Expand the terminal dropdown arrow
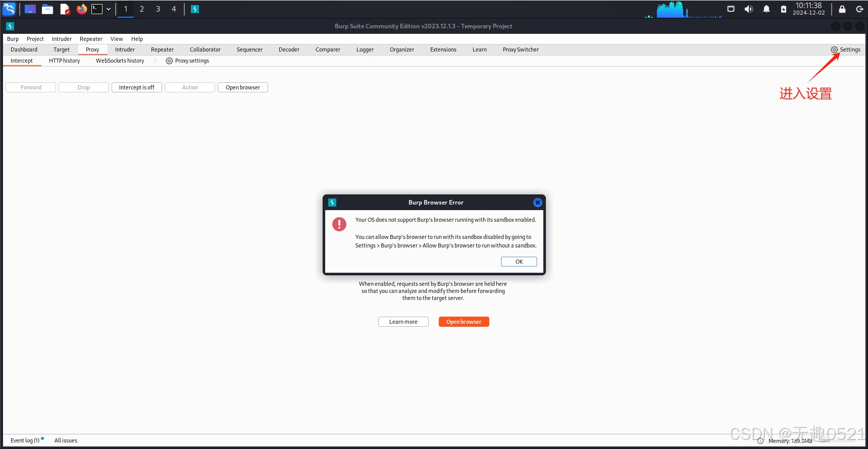 (x=109, y=9)
